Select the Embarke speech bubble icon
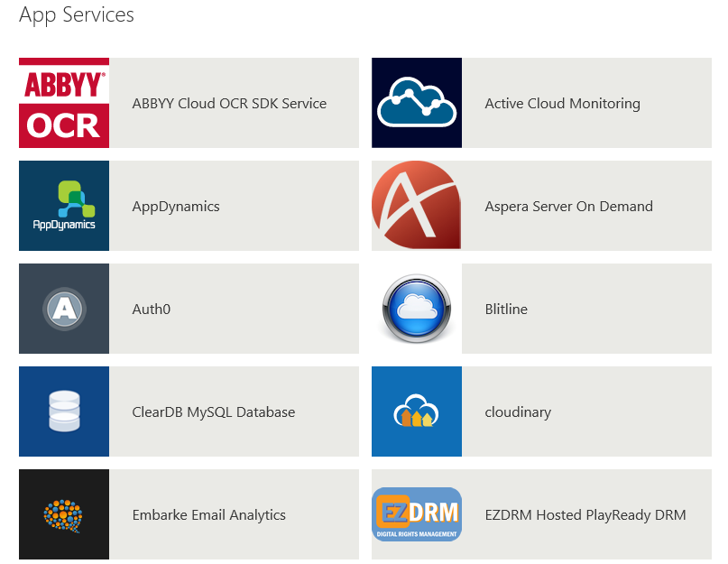Image resolution: width=728 pixels, height=564 pixels. (64, 514)
